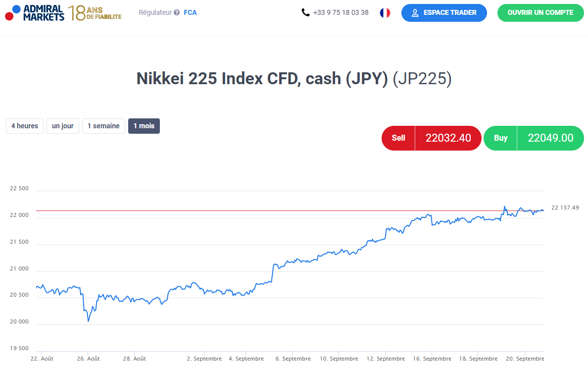Click the chart at the 26. Août low
The width and height of the screenshot is (588, 369).
(89, 321)
